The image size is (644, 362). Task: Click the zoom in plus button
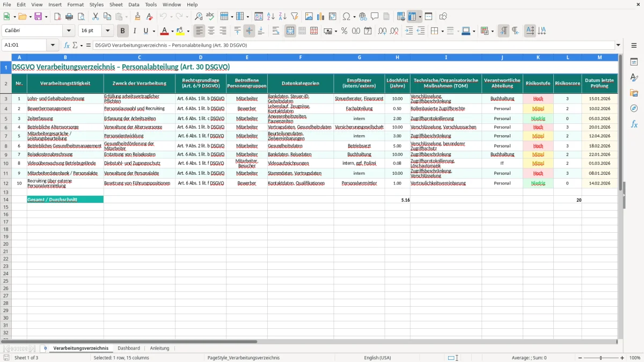click(623, 358)
